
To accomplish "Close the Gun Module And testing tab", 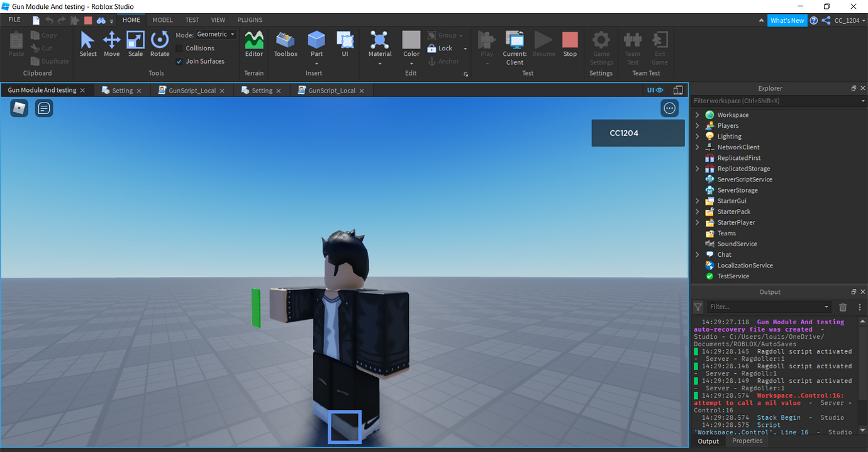I will tap(82, 91).
